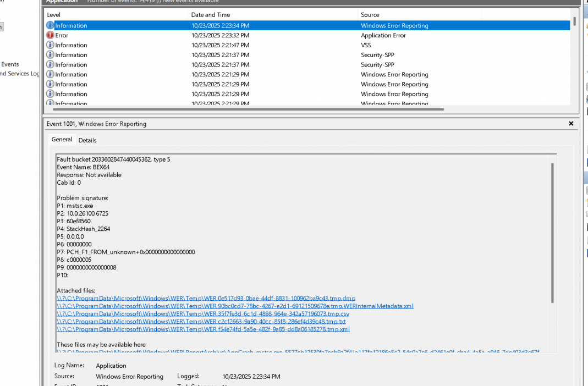Click the P1: mstsc.exe line

click(75, 206)
